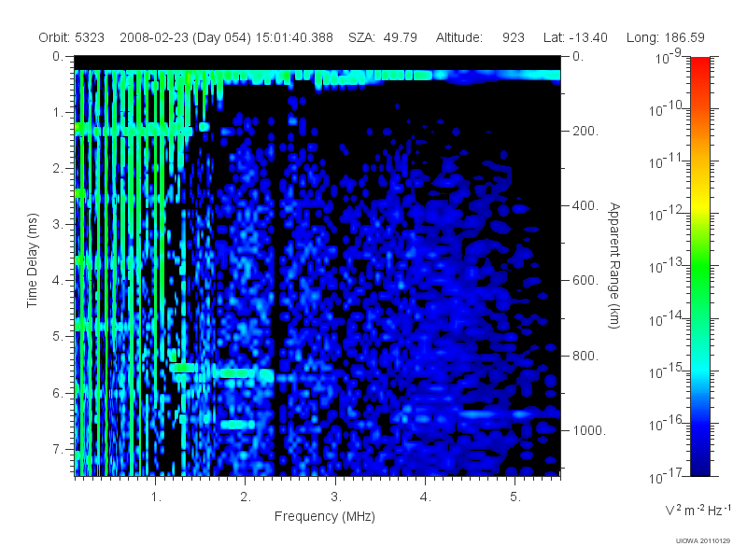Click the 3. tick on time delay axis
The width and height of the screenshot is (747, 560).
(x=57, y=224)
